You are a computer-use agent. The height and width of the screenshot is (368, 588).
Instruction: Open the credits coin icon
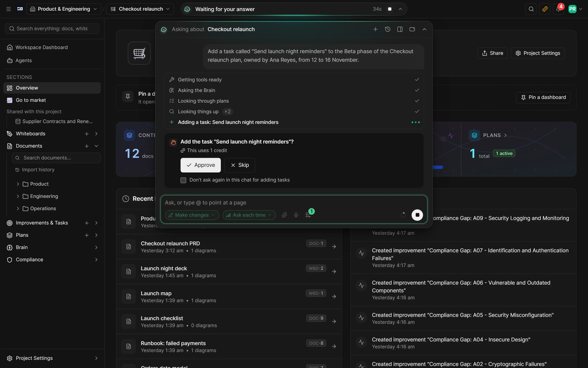coord(545,9)
